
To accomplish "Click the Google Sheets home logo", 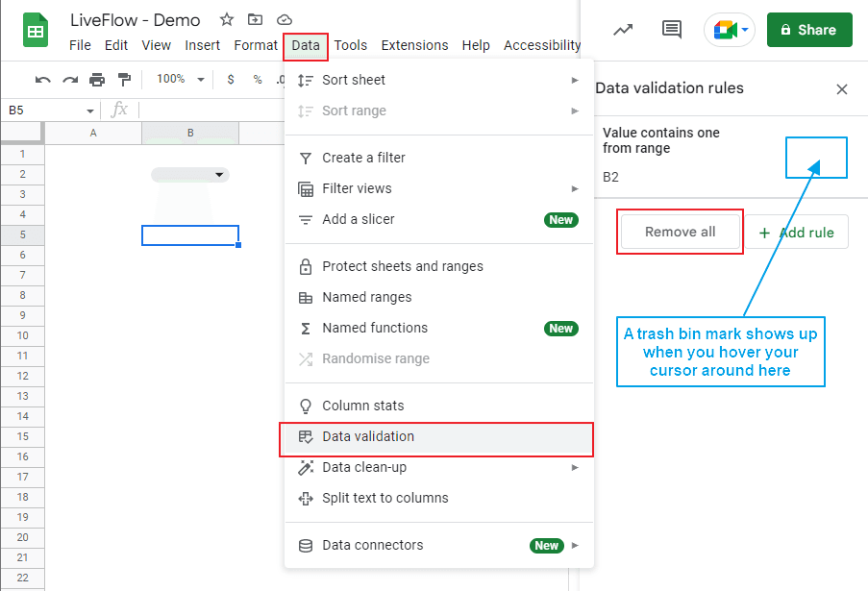I will coord(36,31).
